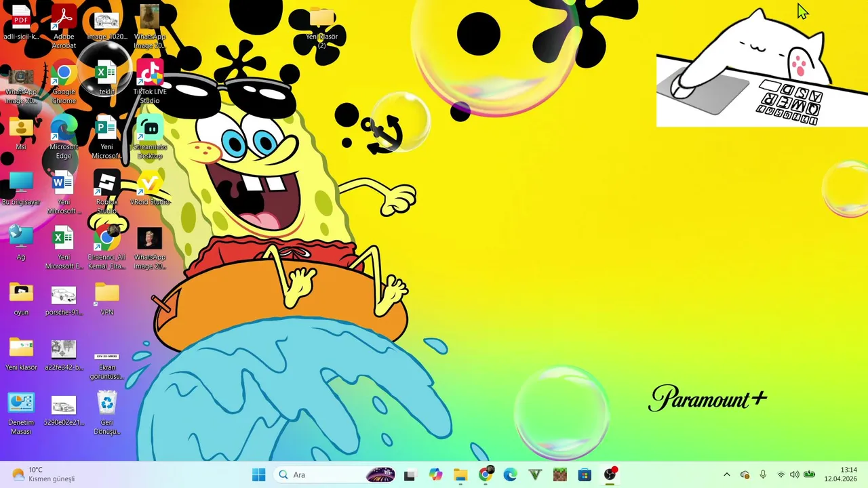Image resolution: width=868 pixels, height=488 pixels.
Task: Select WhatsApp Image beside image_1020 file
Action: [x=149, y=27]
